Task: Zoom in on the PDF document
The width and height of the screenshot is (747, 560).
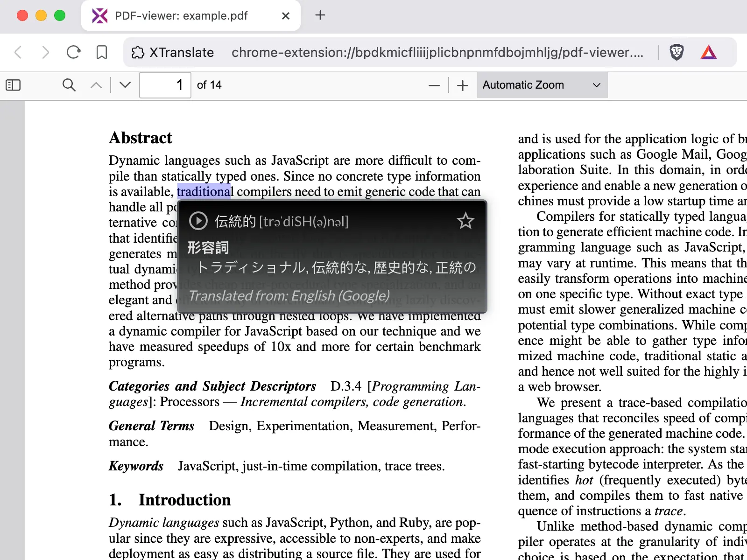Action: tap(463, 85)
